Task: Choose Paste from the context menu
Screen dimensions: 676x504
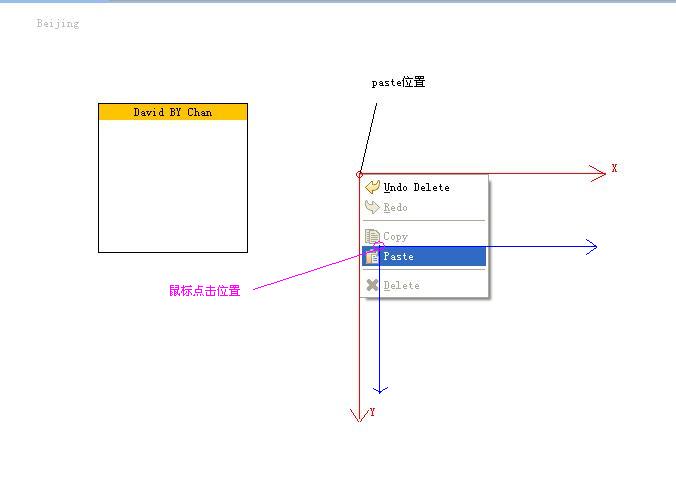Action: coord(424,257)
